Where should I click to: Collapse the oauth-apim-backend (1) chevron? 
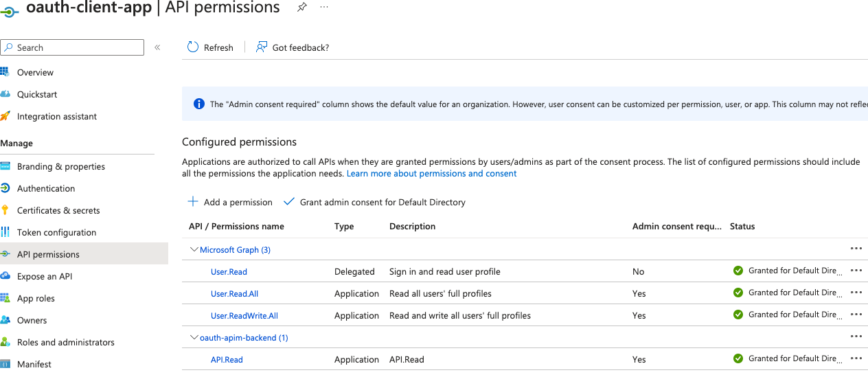coord(194,337)
